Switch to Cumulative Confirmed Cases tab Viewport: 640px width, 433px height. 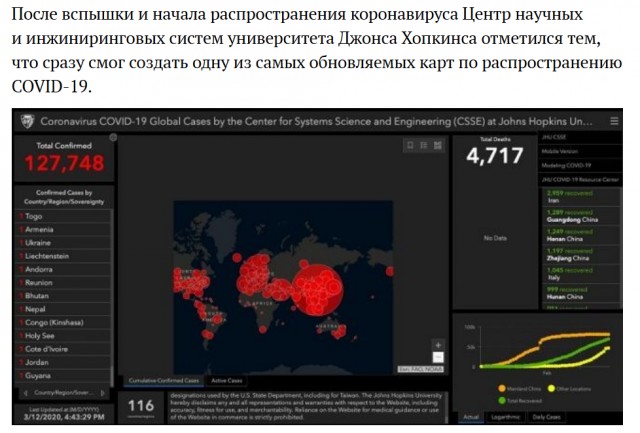pos(164,380)
